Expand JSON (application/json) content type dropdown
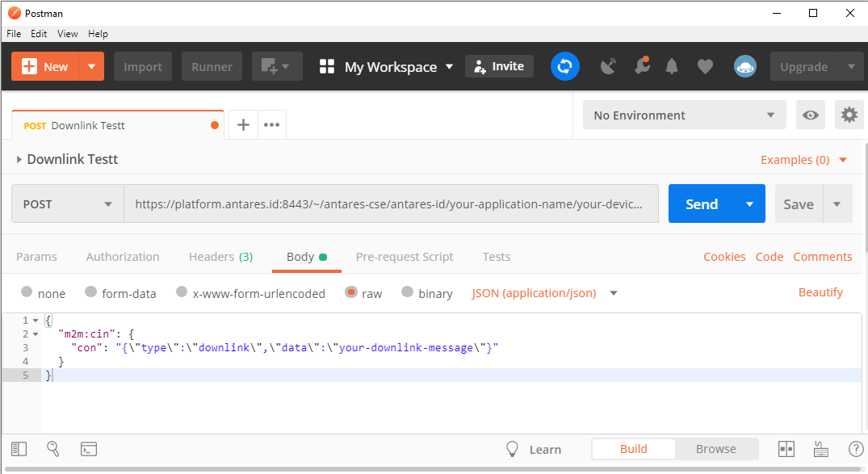The image size is (868, 474). [614, 293]
